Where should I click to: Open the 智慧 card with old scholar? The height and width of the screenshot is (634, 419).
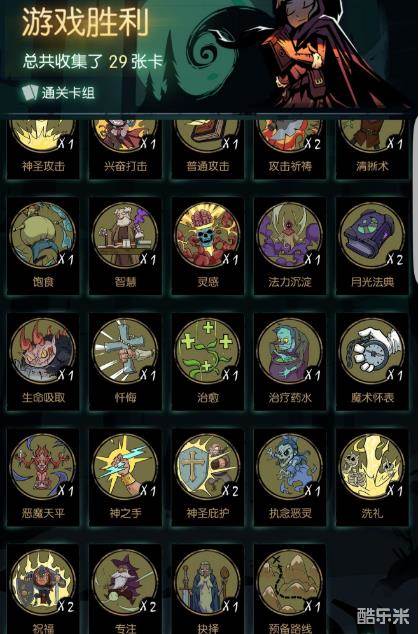pos(125,246)
